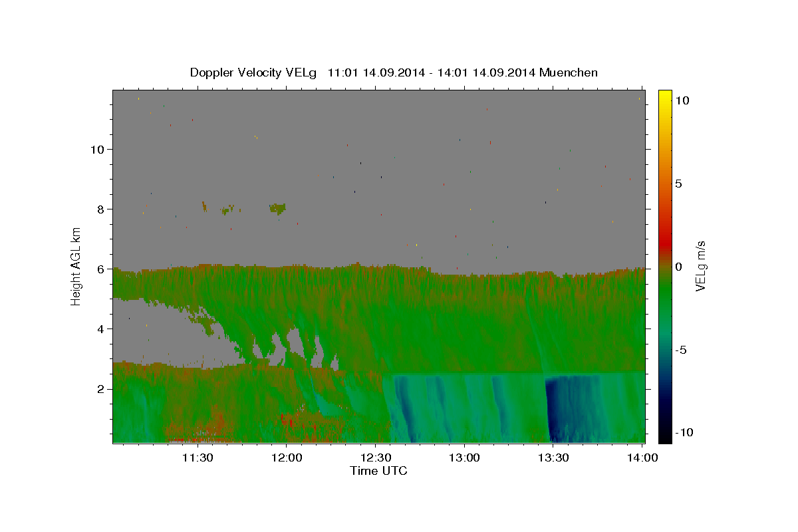
Task: Click the height tick label 10
Action: [x=98, y=149]
